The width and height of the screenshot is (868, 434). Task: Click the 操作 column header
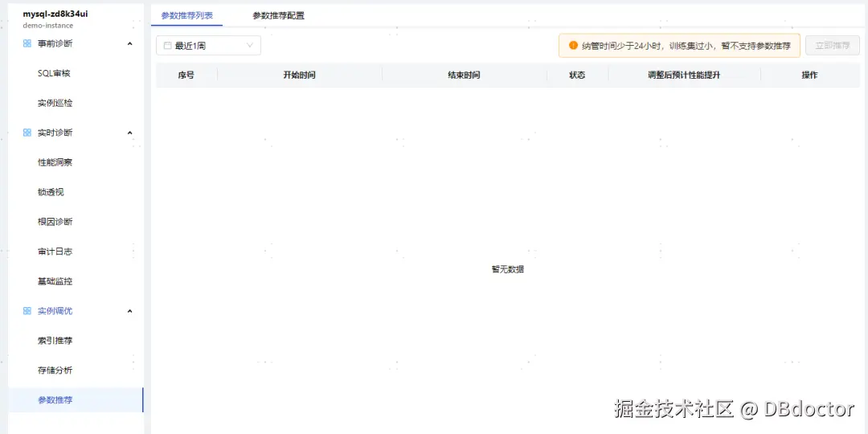pyautogui.click(x=809, y=76)
